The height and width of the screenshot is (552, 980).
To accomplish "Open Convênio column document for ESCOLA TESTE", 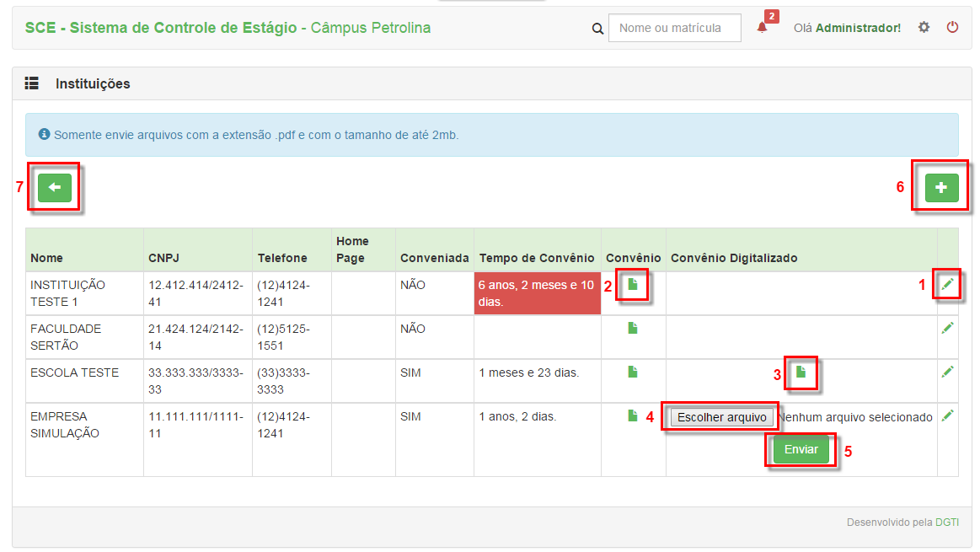I will (x=633, y=372).
